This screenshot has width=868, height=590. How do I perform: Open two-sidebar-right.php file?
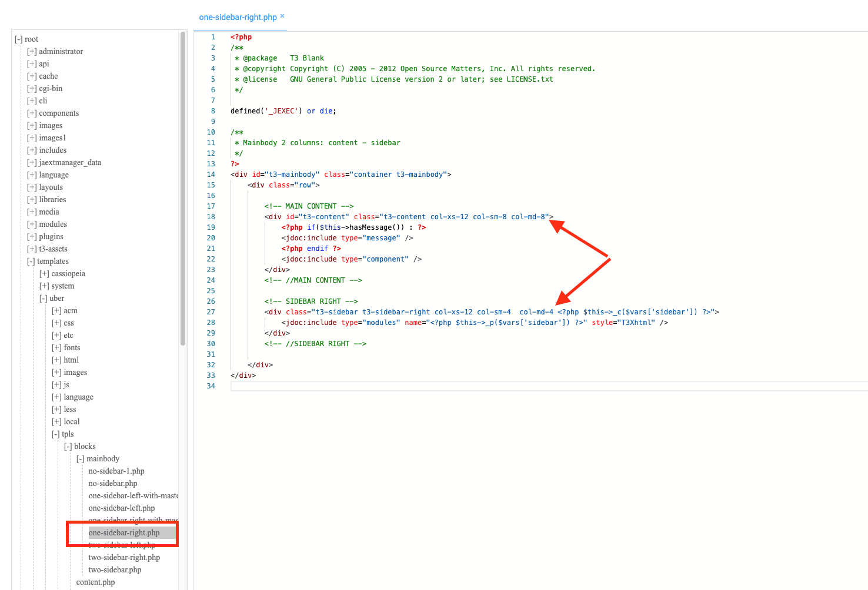coord(124,558)
